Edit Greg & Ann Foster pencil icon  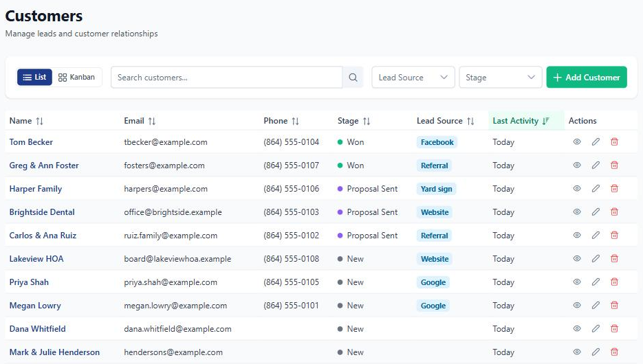[x=596, y=165]
